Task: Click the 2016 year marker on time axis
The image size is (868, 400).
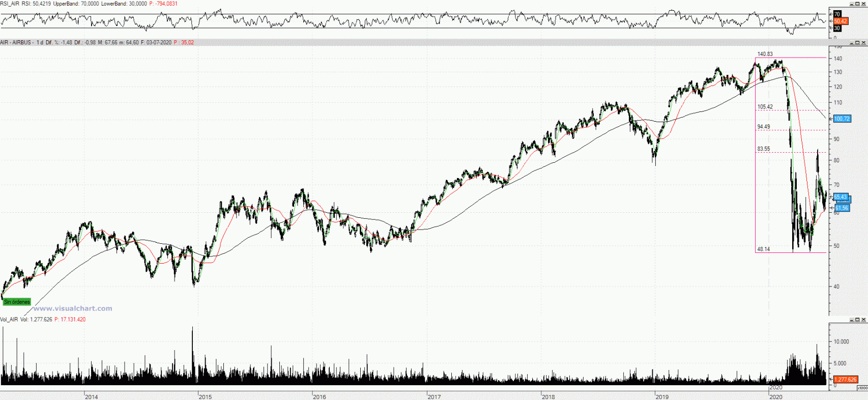Action: coord(320,396)
